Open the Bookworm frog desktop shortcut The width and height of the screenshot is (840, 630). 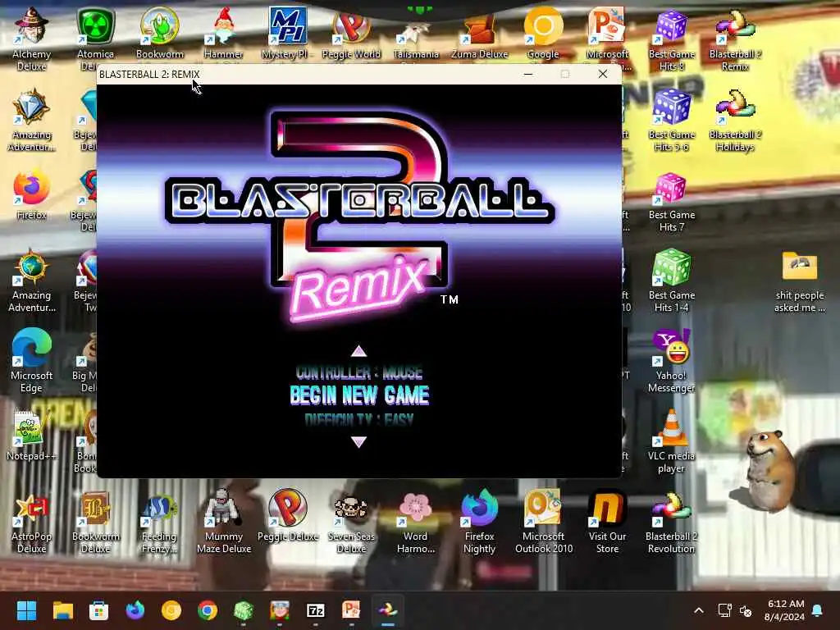click(x=160, y=33)
